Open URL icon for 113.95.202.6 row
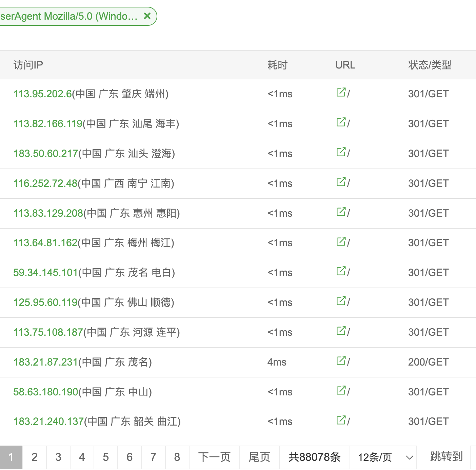 coord(341,92)
